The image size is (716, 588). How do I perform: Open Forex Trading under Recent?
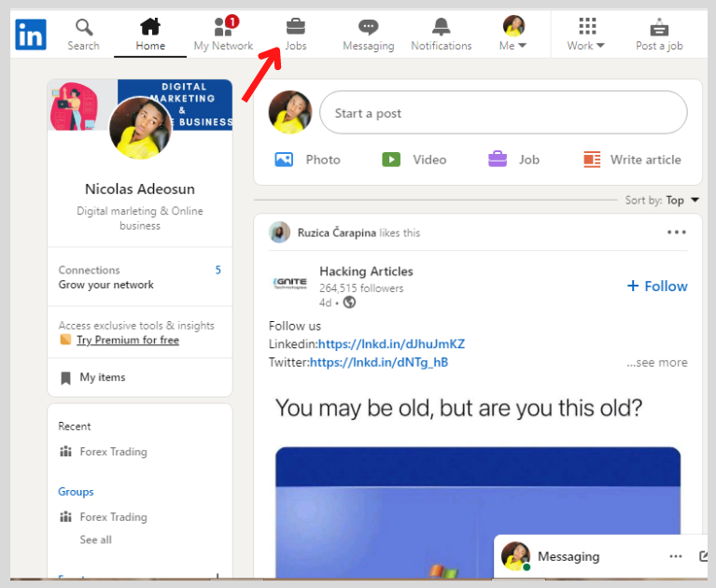pos(104,452)
